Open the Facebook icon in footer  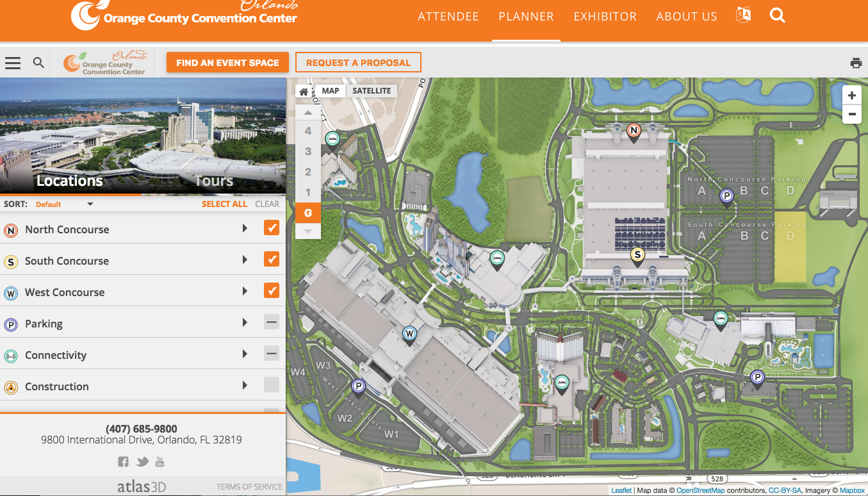[x=124, y=461]
